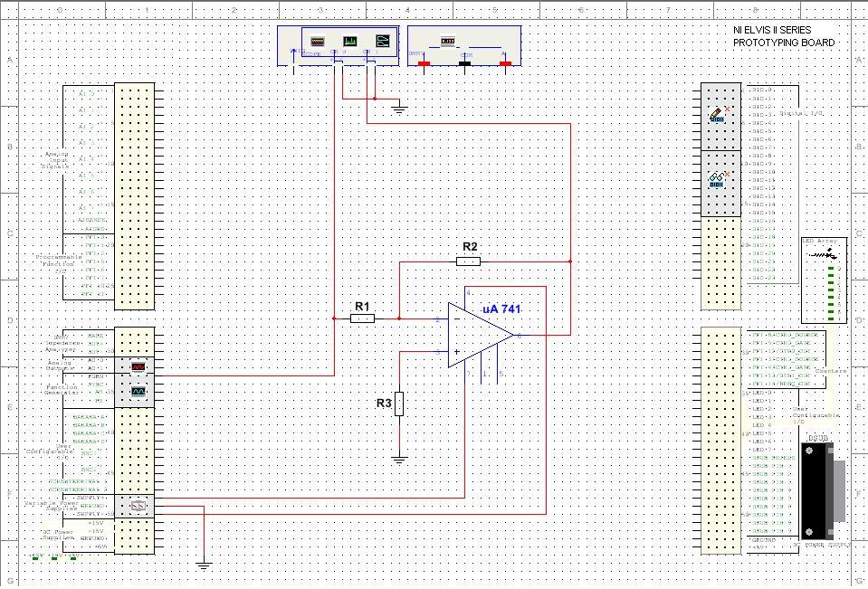Select the 'R1' label
This screenshot has height=589, width=868.
[x=363, y=306]
